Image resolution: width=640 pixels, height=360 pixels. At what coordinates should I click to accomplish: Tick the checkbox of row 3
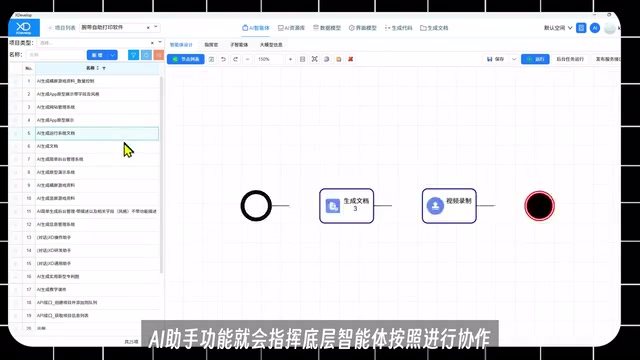pyautogui.click(x=16, y=107)
